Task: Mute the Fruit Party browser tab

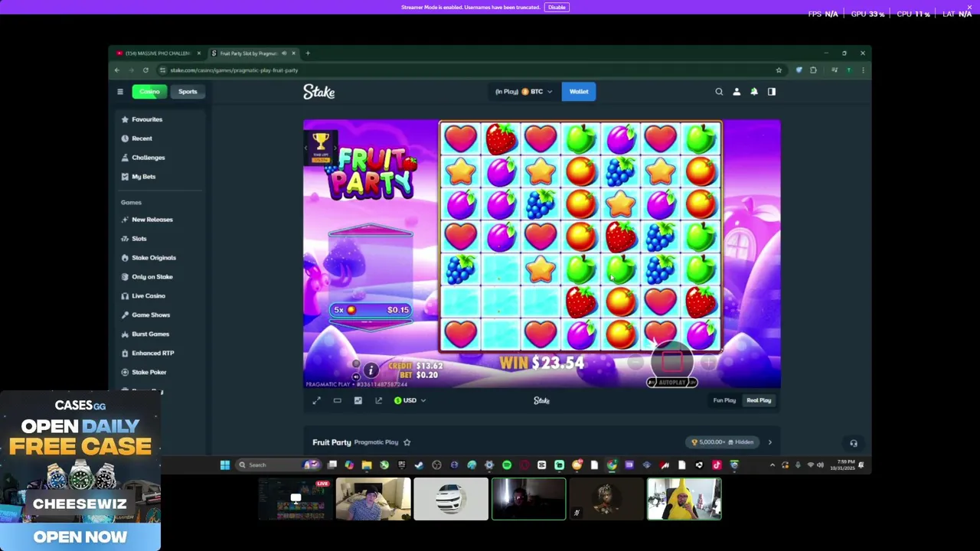Action: coord(284,54)
